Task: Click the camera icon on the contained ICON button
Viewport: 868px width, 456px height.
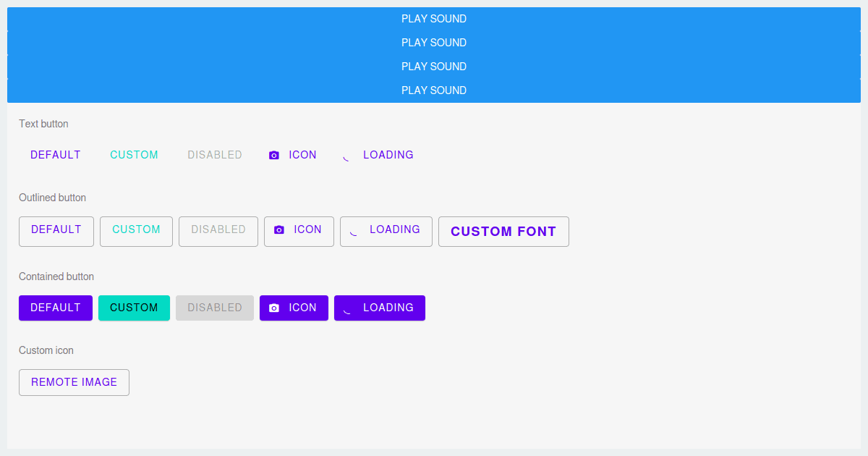Action: click(x=273, y=308)
